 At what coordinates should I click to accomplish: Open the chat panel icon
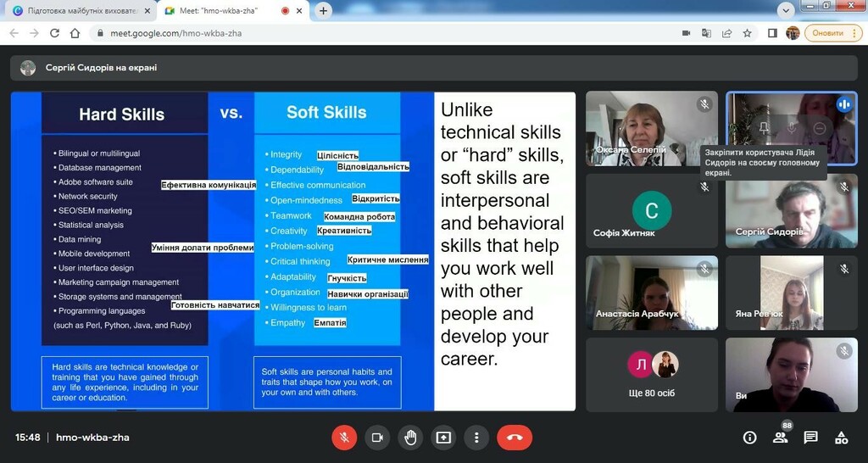click(x=810, y=438)
